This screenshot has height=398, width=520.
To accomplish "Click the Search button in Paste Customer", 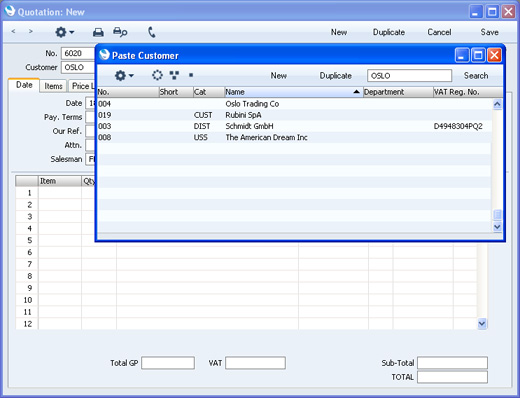I will pyautogui.click(x=476, y=76).
